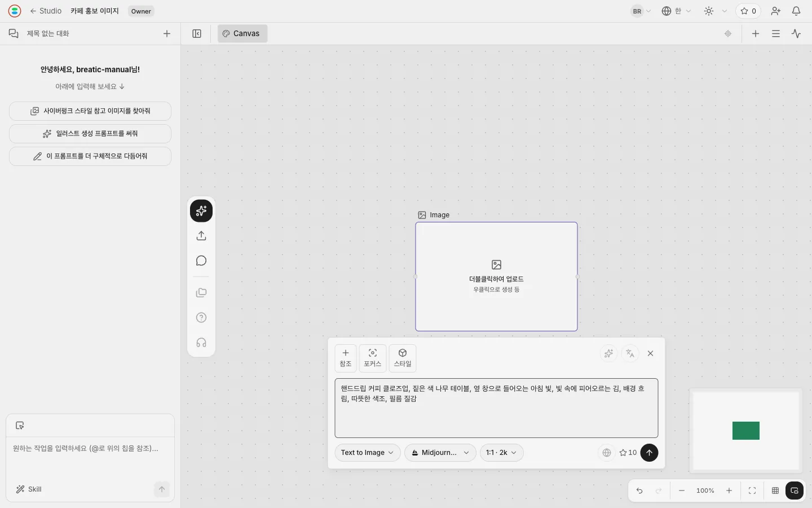Collapse the left sidebar panel
812x508 pixels.
tap(197, 33)
